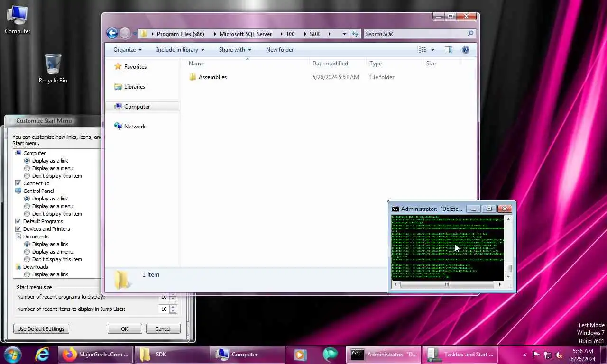Show the preview pane

point(448,50)
